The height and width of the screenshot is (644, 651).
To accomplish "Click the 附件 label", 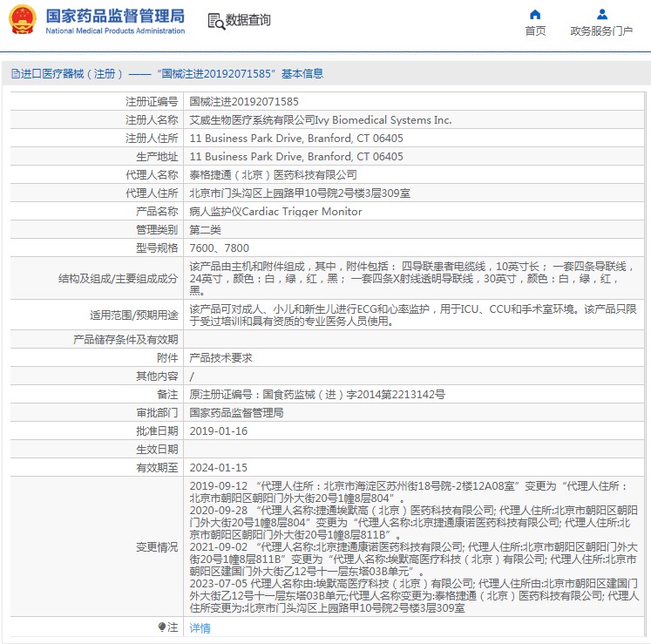I will [167, 358].
